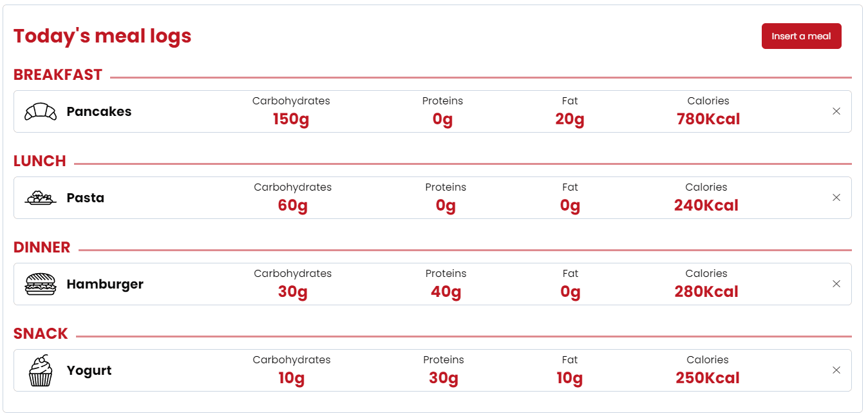Click the Dinner section heading
The image size is (868, 418).
[x=42, y=247]
